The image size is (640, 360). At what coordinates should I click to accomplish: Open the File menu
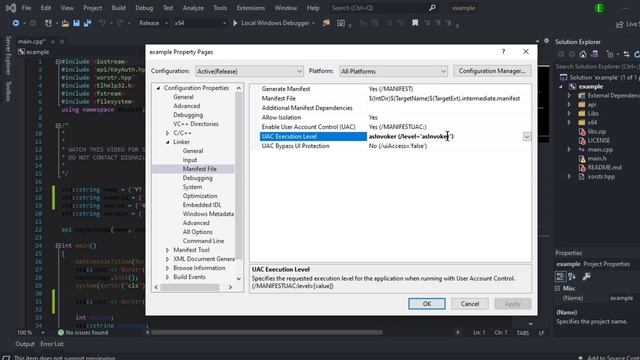26,8
